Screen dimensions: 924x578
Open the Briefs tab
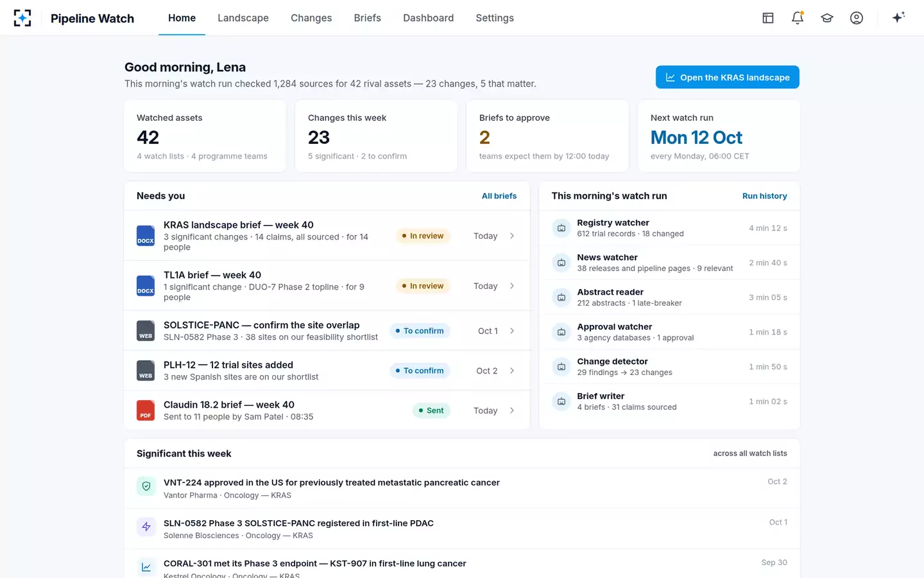(368, 18)
